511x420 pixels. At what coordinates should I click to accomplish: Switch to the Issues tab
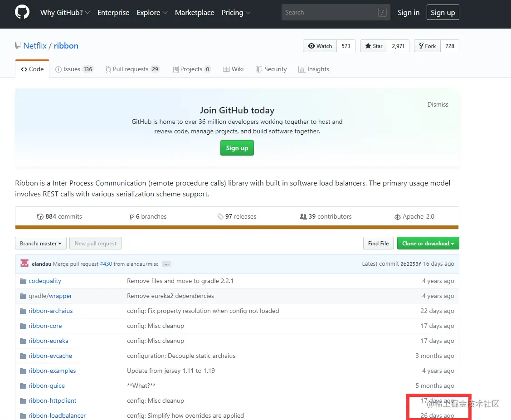[74, 69]
